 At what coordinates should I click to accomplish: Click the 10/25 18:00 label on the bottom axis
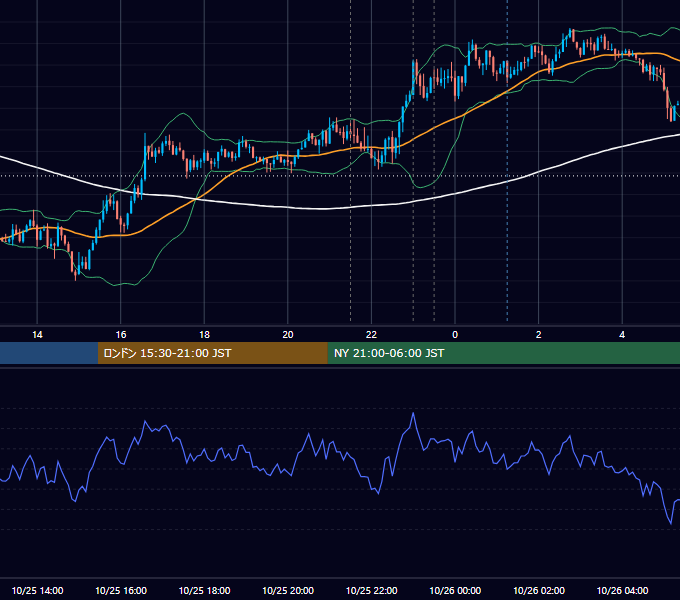tap(204, 590)
